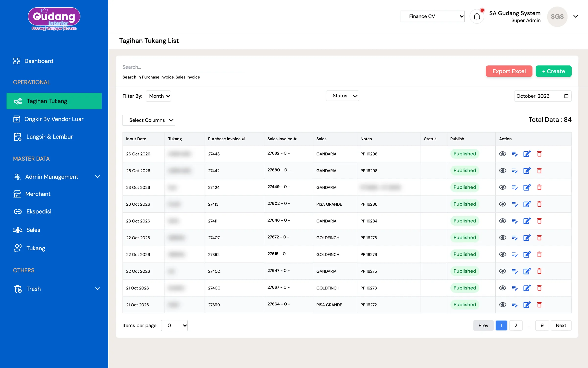Delete the row with purchase invoice 27411

tap(539, 221)
